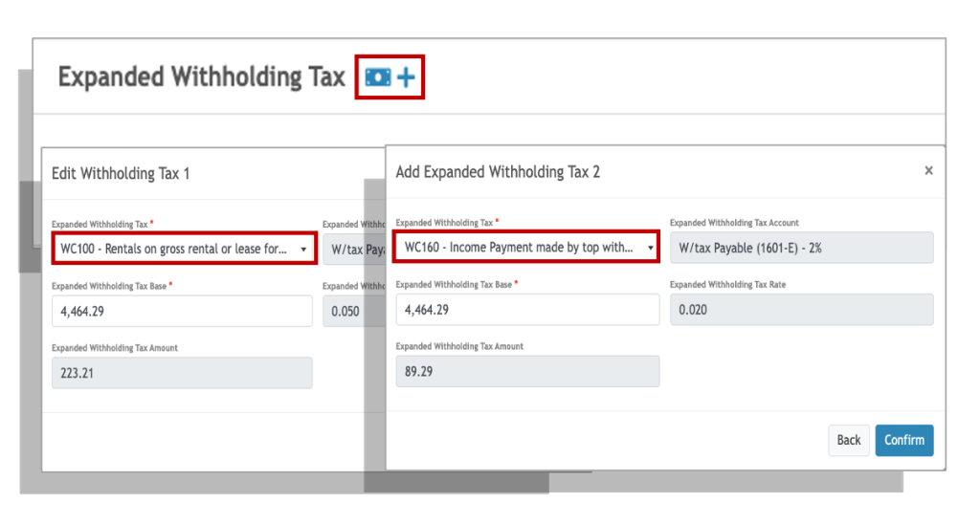Screen dimensions: 980x524
Task: Close the Add Expanded Withholding Tax 2 dialog
Action: point(928,170)
